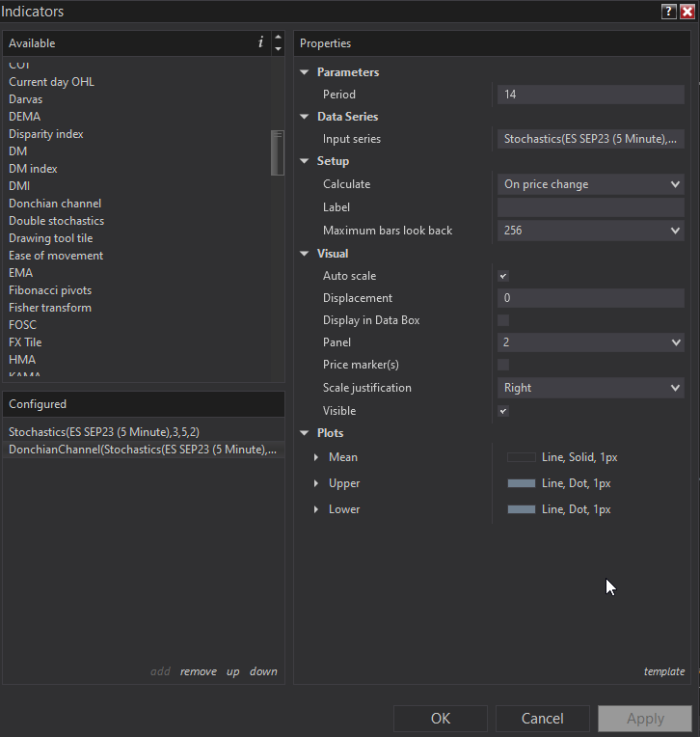
Task: Click the remove link
Action: point(199,671)
